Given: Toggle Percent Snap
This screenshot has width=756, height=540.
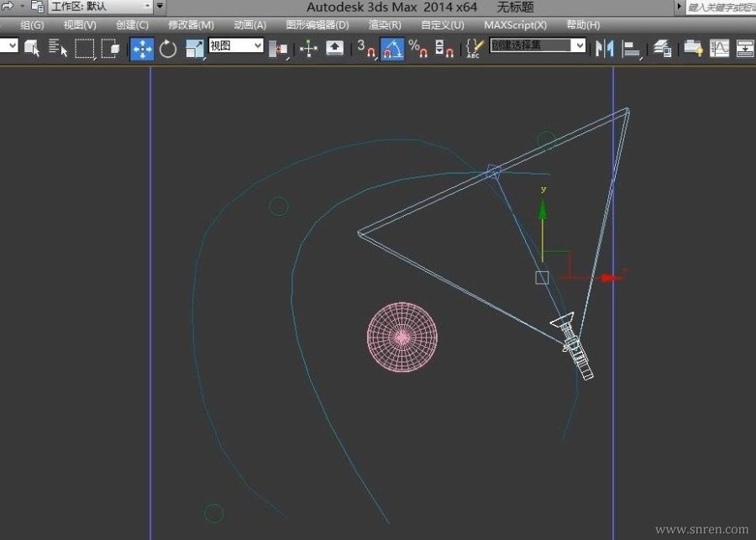Looking at the screenshot, I should (417, 48).
